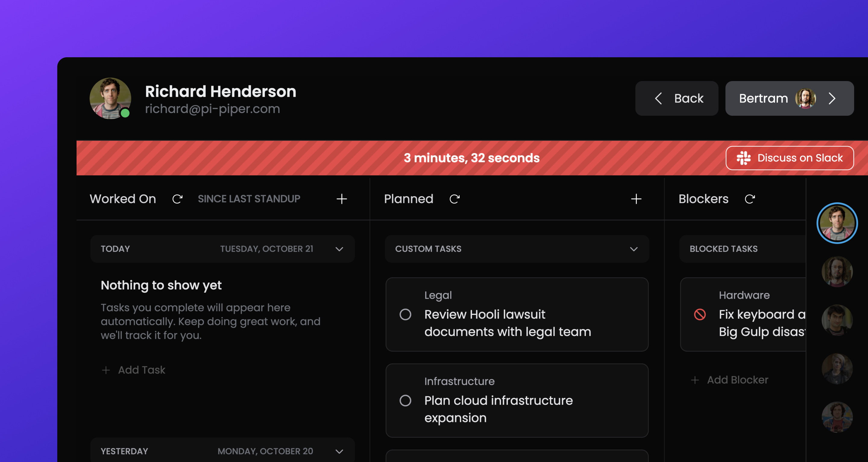This screenshot has height=462, width=868.
Task: Click Richard Henderson's profile photo in header
Action: 110,99
